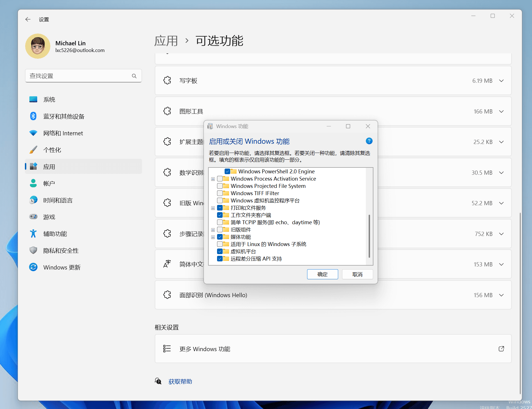Click the Personalization paintbrush icon
This screenshot has height=409, width=532.
coord(33,150)
